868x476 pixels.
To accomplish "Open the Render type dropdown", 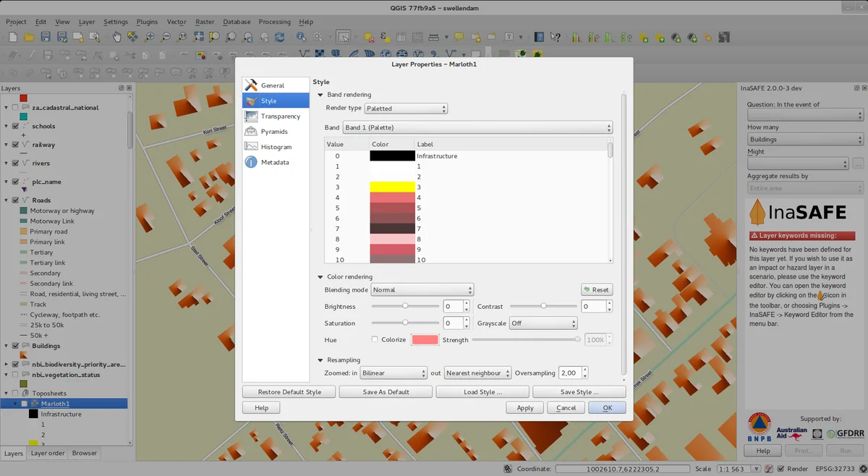I will pos(406,109).
